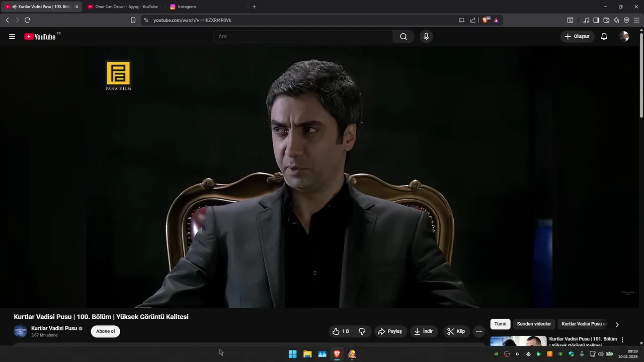Open YouTube notifications bell
This screenshot has height=362, width=644.
[604, 37]
